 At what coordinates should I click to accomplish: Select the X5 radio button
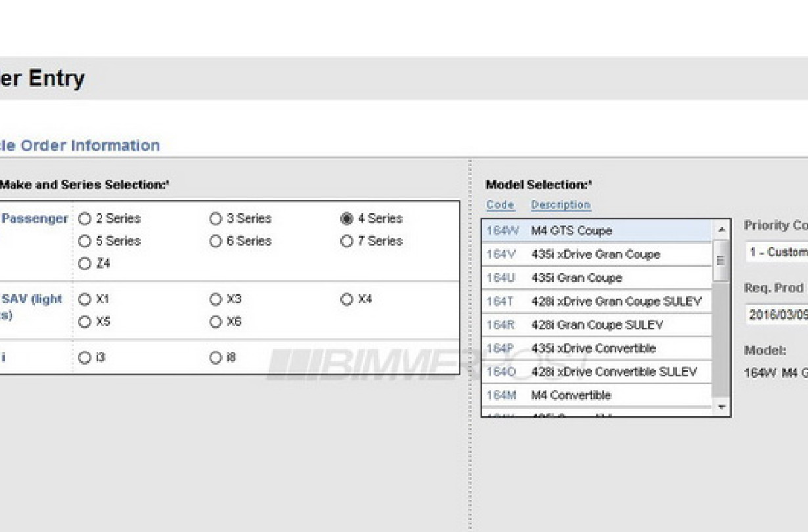point(84,322)
